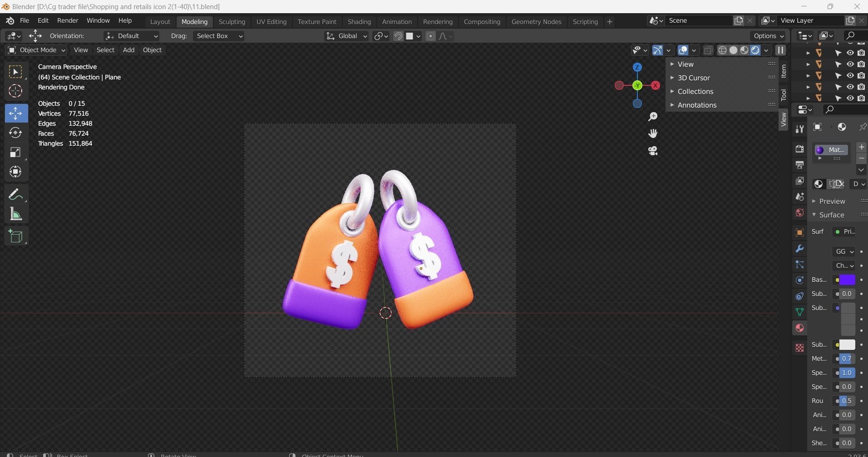Image resolution: width=868 pixels, height=457 pixels.
Task: Open the viewport shading options dropdown arrow
Action: tap(766, 50)
